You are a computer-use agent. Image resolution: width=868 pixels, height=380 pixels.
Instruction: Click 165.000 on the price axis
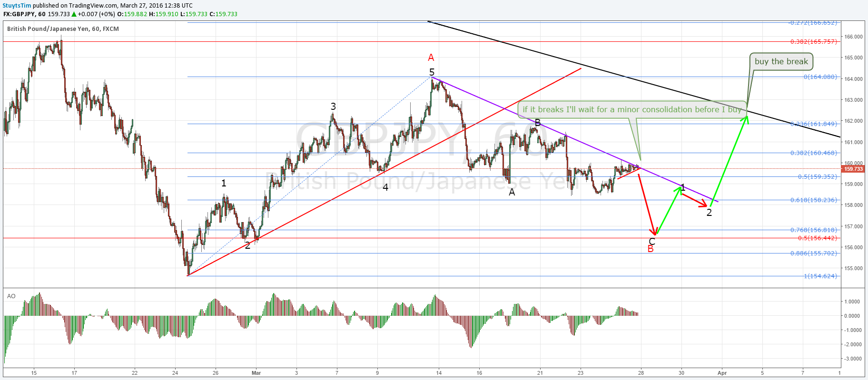click(853, 58)
